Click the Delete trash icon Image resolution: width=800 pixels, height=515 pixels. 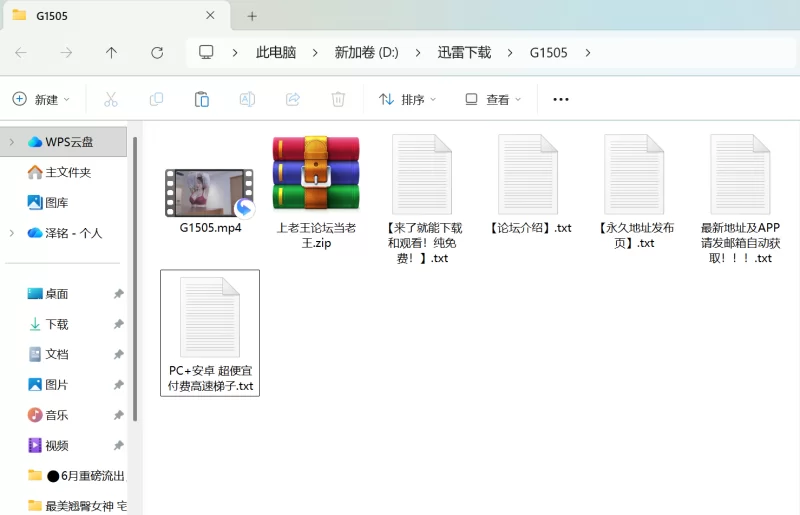[x=338, y=99]
